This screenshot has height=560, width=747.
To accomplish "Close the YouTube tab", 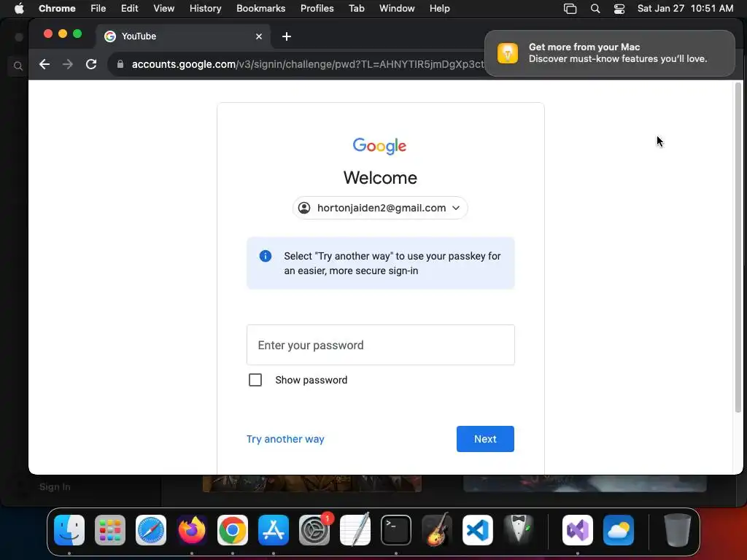I will pyautogui.click(x=259, y=36).
